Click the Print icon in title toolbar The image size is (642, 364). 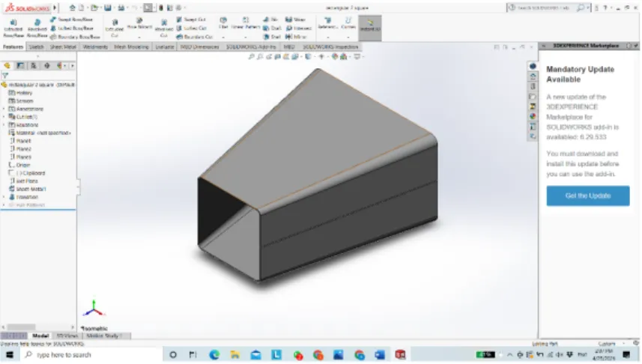click(121, 7)
